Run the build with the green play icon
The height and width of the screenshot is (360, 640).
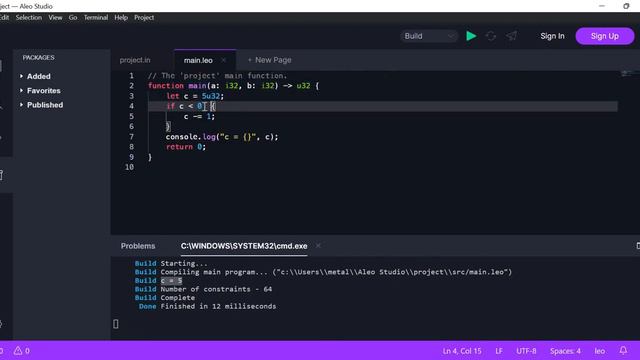[x=471, y=36]
